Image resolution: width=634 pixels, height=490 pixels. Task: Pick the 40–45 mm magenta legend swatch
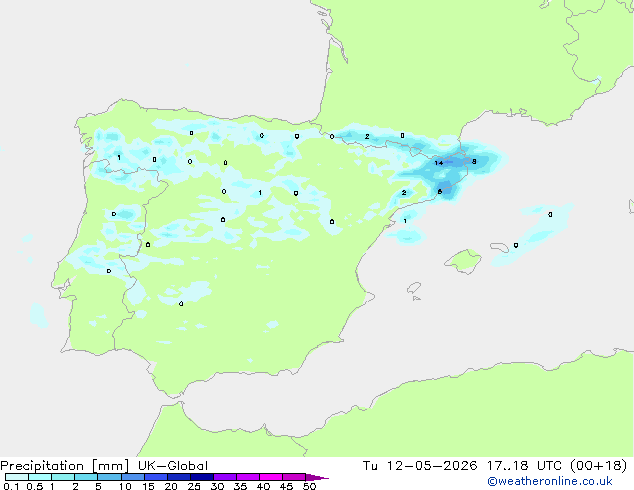click(x=271, y=477)
